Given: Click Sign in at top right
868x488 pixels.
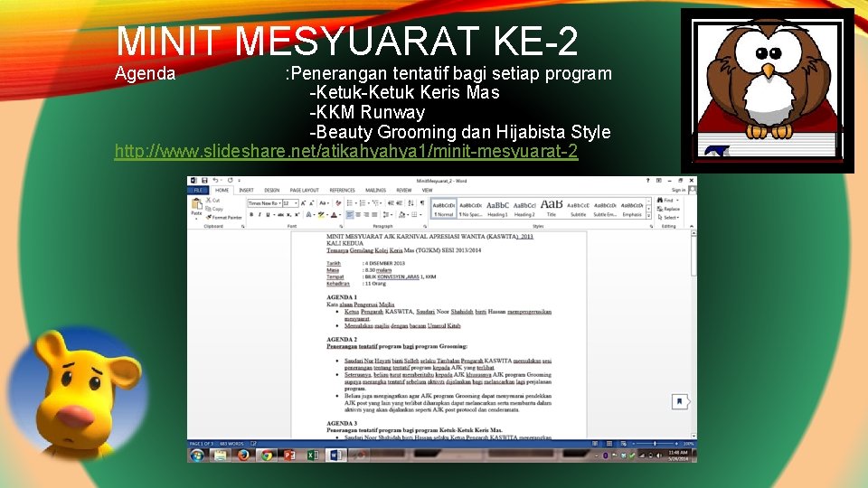Looking at the screenshot, I should (678, 190).
